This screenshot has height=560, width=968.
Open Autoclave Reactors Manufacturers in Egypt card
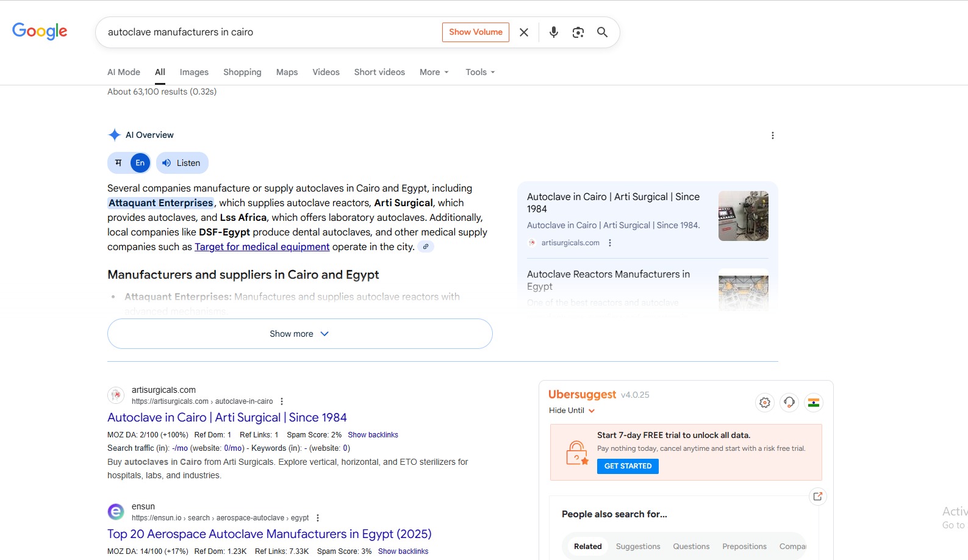[x=609, y=280]
